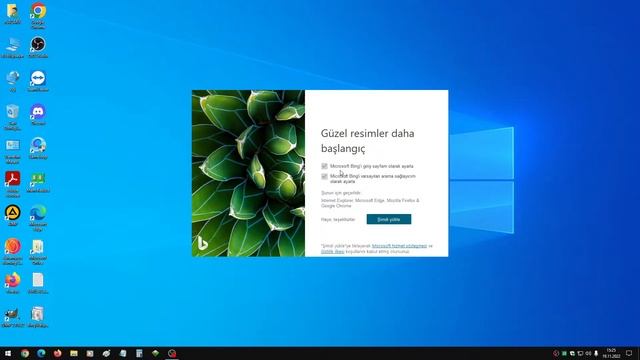
Task: Open the Microsoft Edge desktop shortcut
Action: [38, 218]
